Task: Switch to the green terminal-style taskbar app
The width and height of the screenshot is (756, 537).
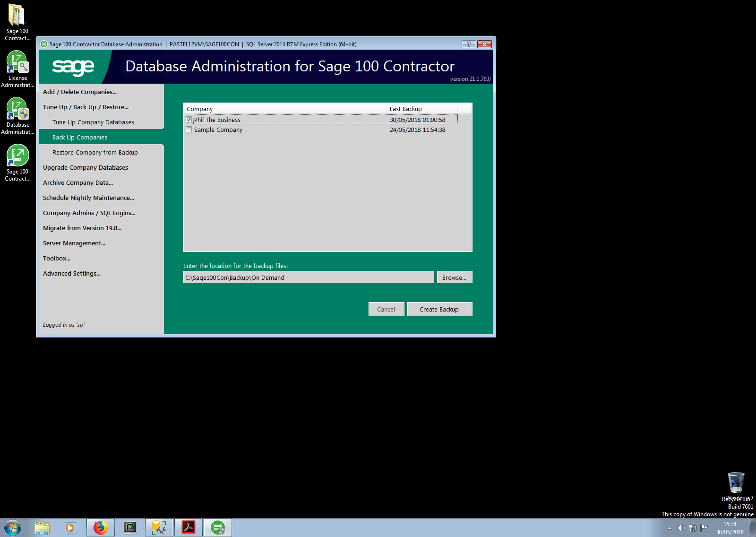Action: coord(129,528)
